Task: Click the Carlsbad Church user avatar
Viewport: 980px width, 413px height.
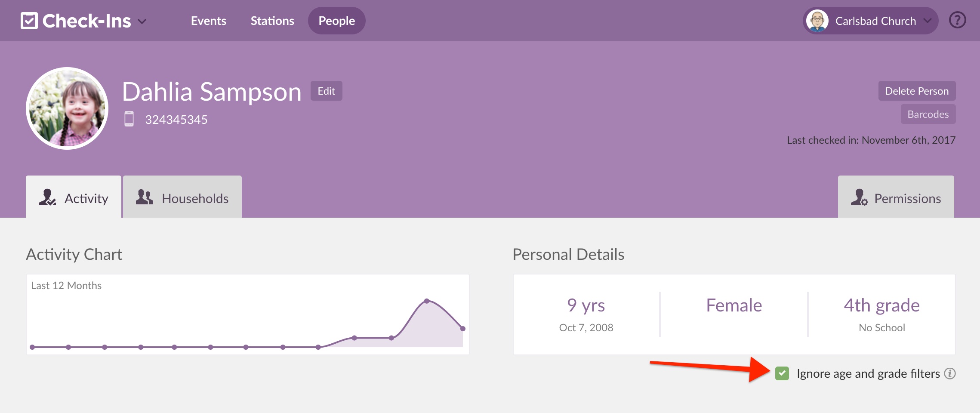Action: coord(817,21)
